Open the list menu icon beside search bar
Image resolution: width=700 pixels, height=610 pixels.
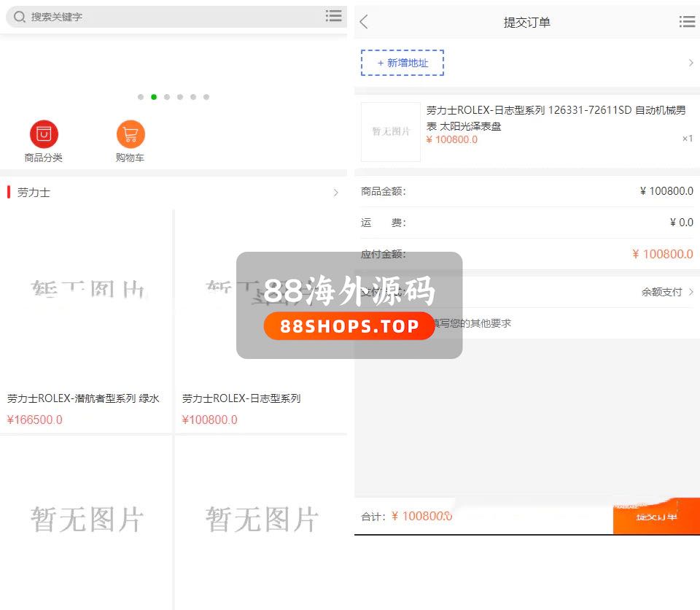(333, 16)
